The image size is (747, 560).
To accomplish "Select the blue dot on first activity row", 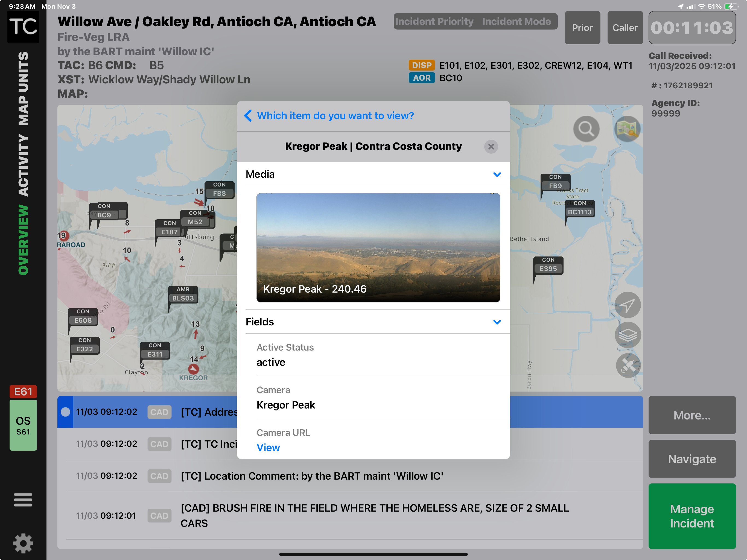I will pyautogui.click(x=66, y=412).
